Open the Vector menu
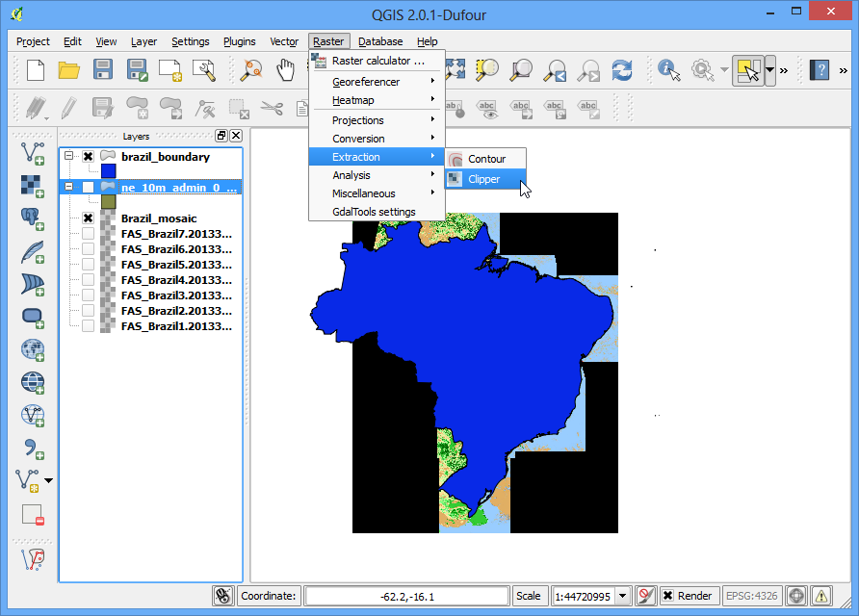Viewport: 859px width, 616px height. point(284,41)
